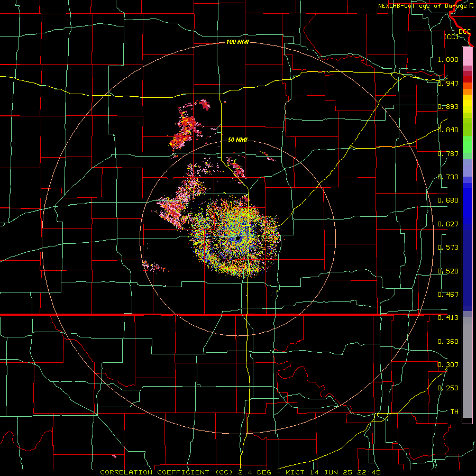Click the '[CC]' product label above the color bar
The height and width of the screenshot is (476, 476).
(451, 36)
